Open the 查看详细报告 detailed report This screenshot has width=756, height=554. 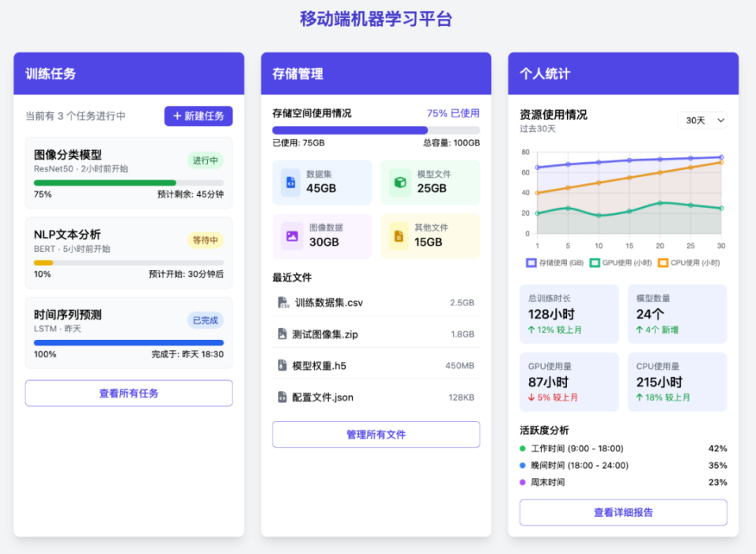[622, 512]
